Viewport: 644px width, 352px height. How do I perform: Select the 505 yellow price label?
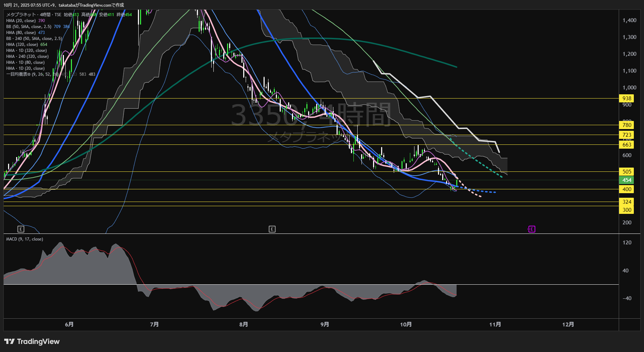coord(626,172)
